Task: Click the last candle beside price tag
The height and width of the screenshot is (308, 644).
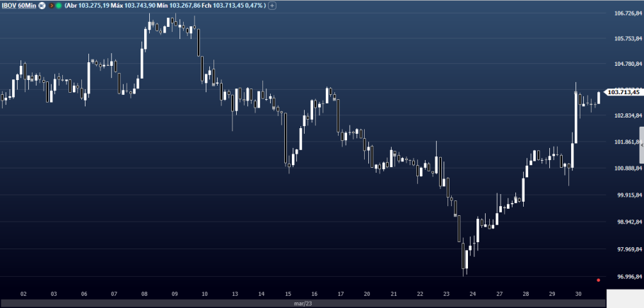Action: pos(598,98)
